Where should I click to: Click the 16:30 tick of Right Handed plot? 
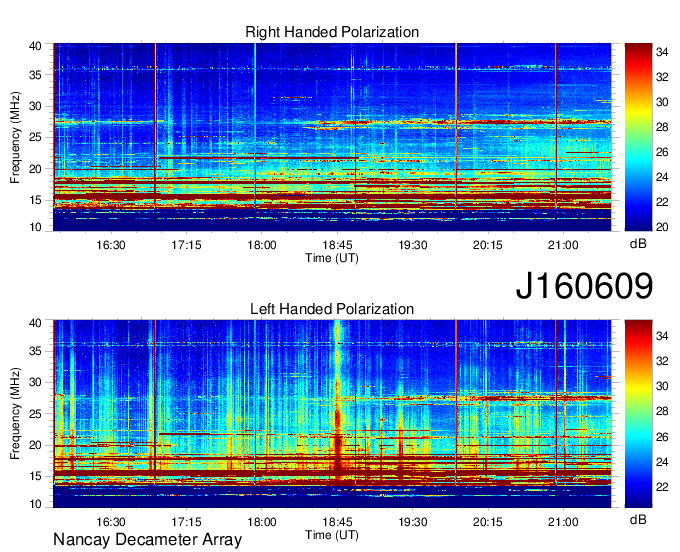tap(111, 245)
